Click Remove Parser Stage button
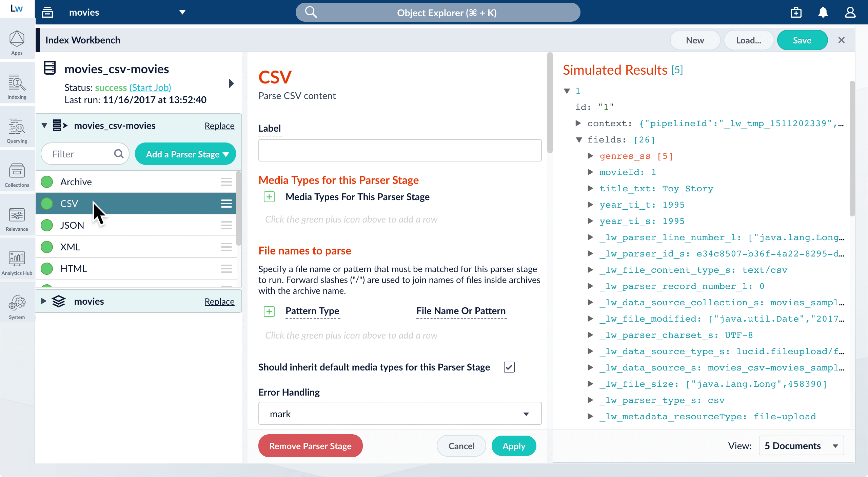 tap(310, 446)
